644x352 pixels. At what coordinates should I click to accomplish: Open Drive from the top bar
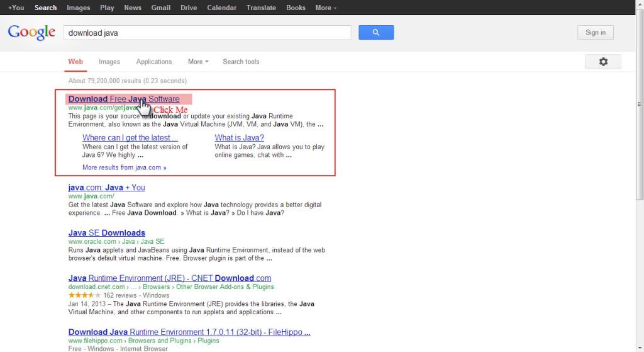[x=189, y=8]
